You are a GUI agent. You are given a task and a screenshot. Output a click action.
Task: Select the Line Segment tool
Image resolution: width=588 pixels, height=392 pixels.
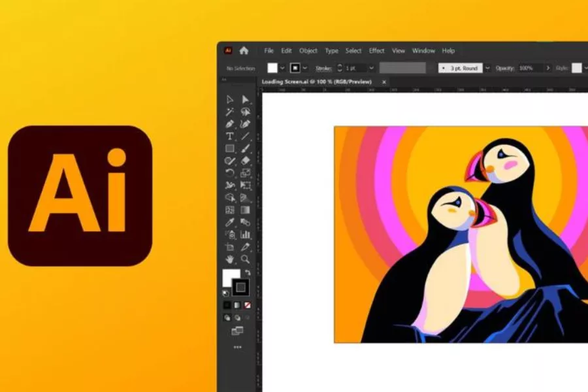click(x=245, y=136)
